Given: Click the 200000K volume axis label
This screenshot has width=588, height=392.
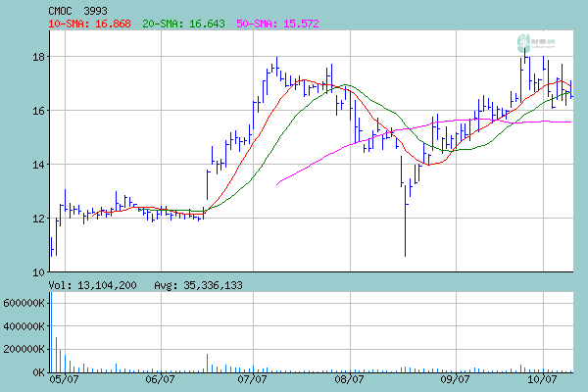Looking at the screenshot, I should pos(24,349).
